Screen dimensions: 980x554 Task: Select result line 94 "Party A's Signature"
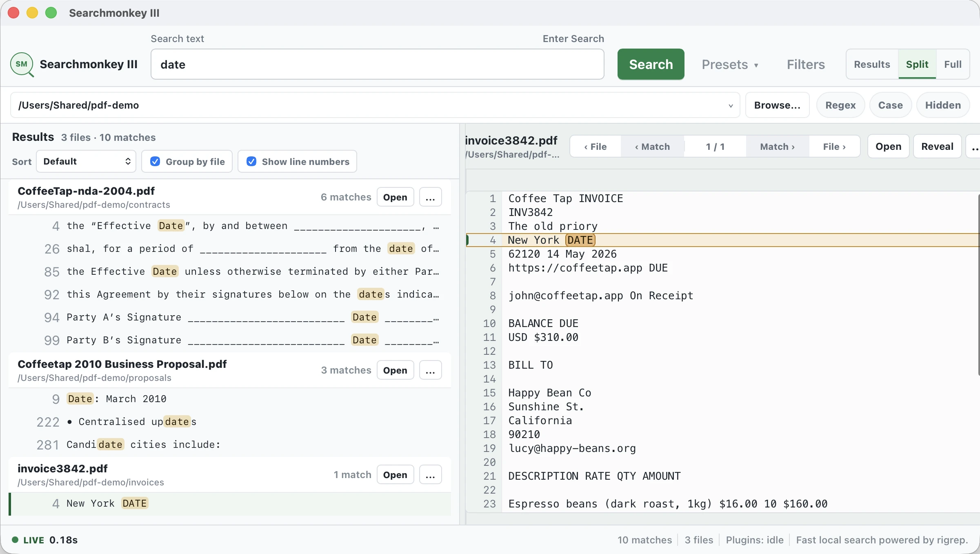click(x=230, y=318)
